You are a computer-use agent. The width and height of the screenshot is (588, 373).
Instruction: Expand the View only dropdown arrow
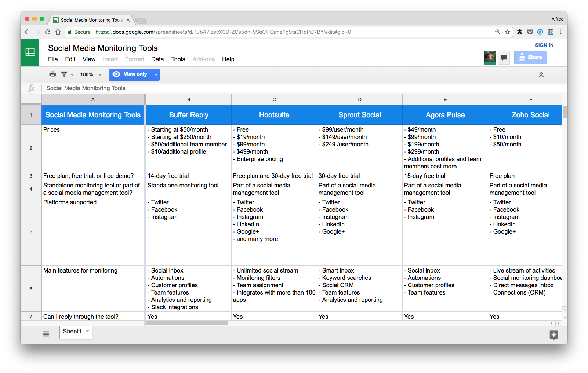[x=156, y=74]
